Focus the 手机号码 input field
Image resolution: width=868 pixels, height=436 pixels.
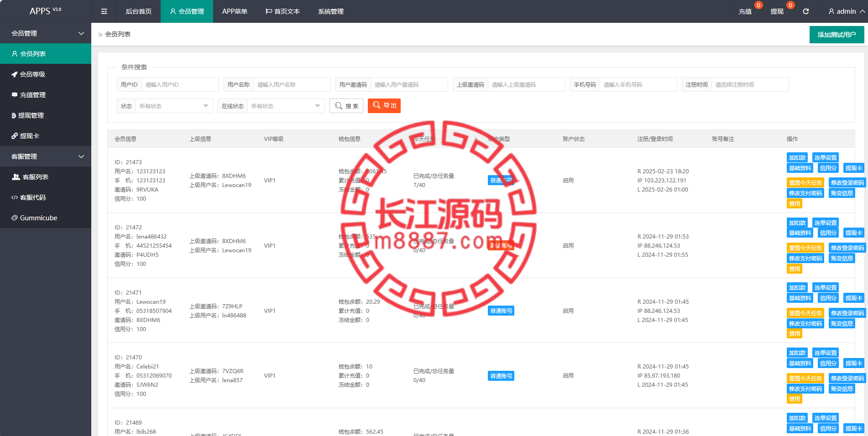click(638, 84)
